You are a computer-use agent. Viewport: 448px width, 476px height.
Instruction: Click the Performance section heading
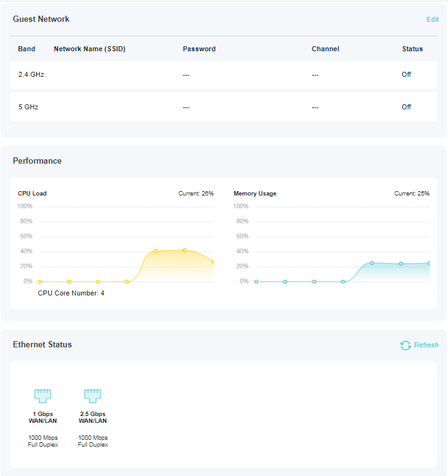click(37, 161)
